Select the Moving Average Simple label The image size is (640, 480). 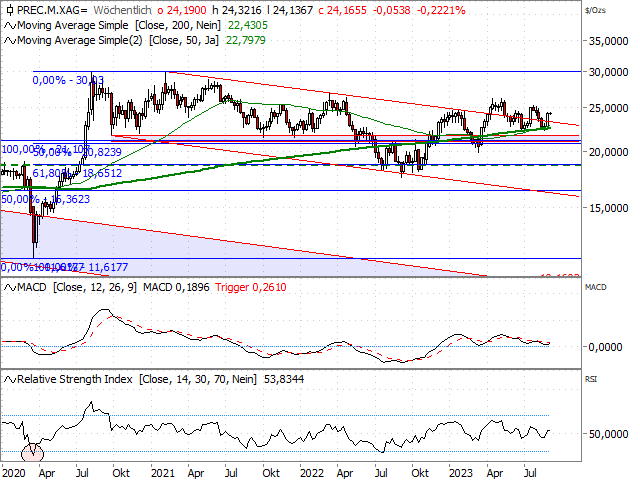point(73,25)
